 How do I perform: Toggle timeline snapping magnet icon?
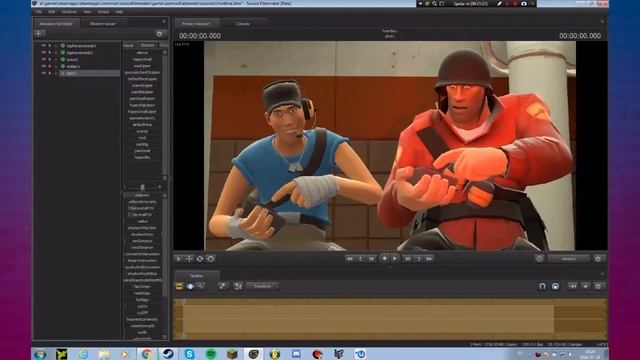542,287
